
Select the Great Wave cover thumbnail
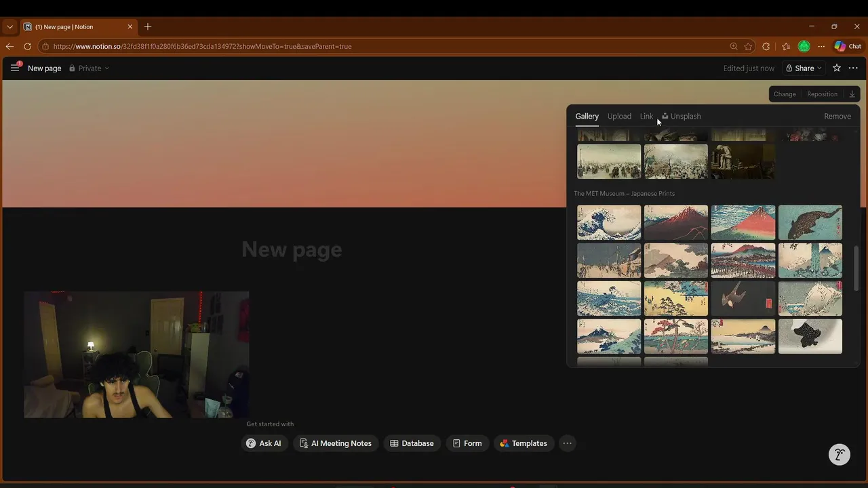point(609,222)
